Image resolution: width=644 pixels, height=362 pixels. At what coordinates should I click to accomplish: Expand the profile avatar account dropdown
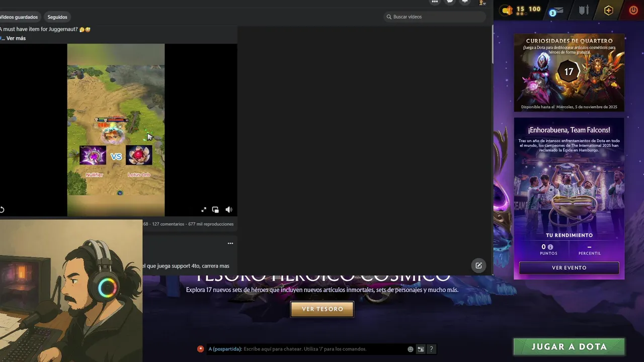pos(482,2)
